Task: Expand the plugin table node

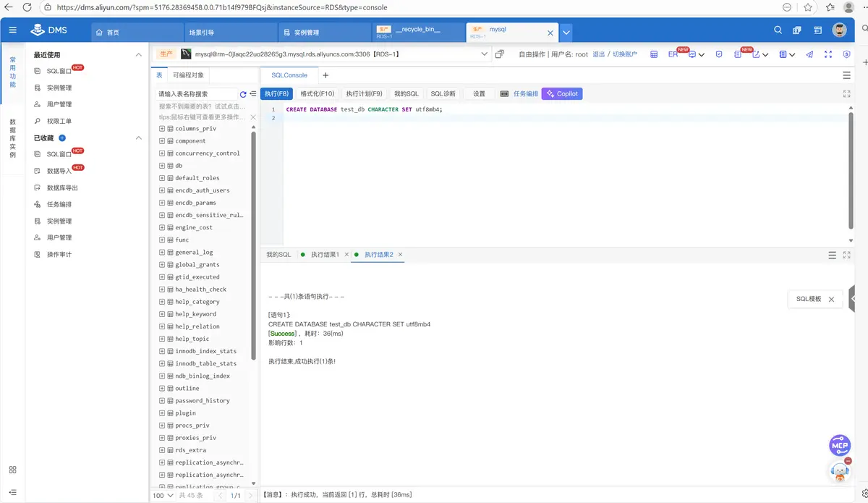Action: [162, 413]
